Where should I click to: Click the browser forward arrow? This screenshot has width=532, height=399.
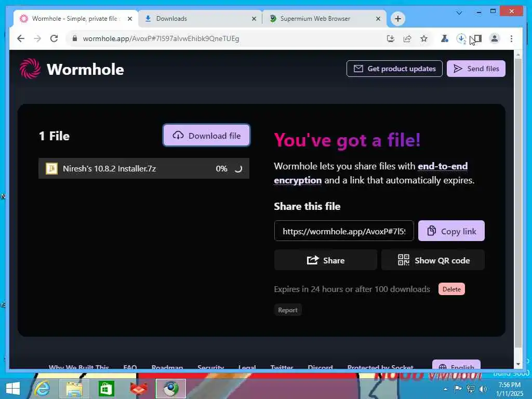(37, 38)
